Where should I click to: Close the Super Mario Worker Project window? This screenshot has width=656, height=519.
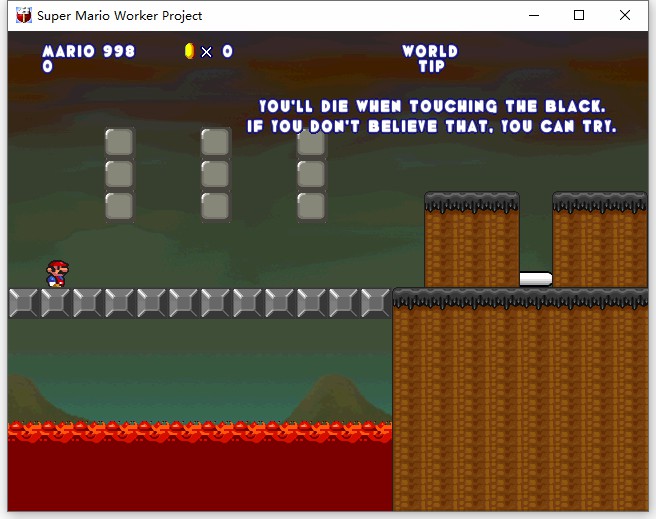[x=625, y=15]
